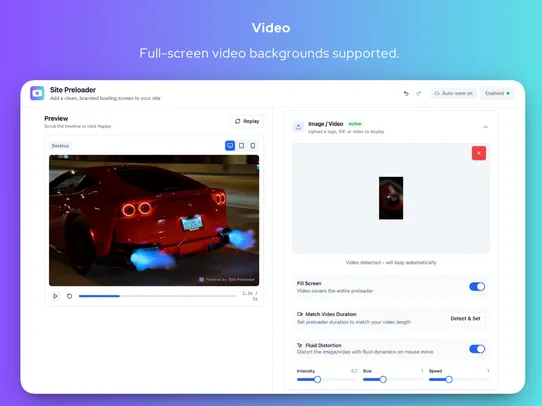Click the Detect & Set button
The image size is (542, 406).
pos(465,319)
